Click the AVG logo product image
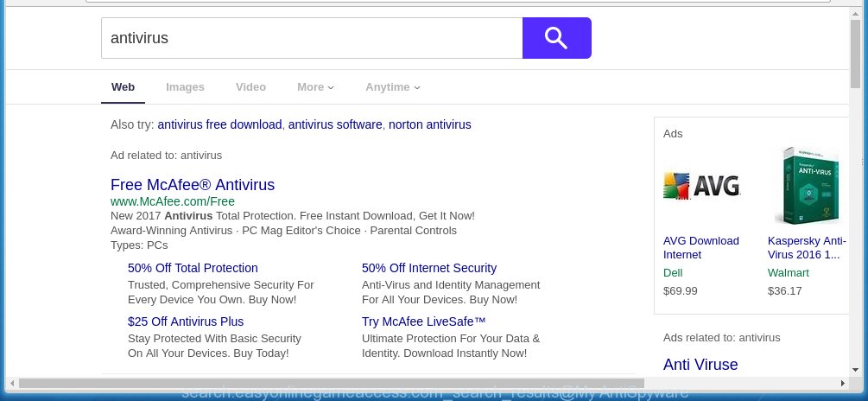Screen dimensions: 868x401 (702, 186)
